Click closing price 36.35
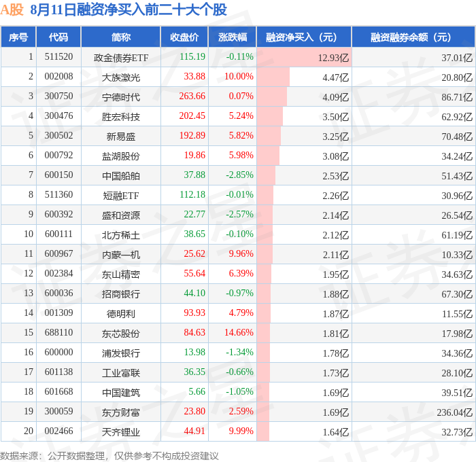Screen dimensions: 476x462 point(194,372)
